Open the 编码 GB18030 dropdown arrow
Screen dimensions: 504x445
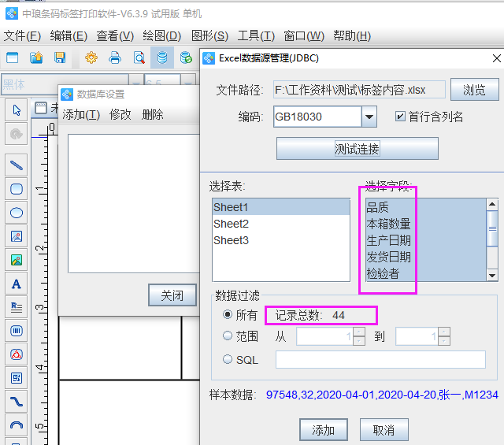[369, 117]
